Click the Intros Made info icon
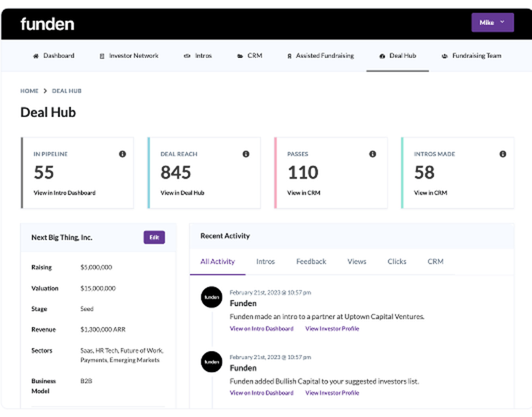The height and width of the screenshot is (417, 532). pos(503,154)
